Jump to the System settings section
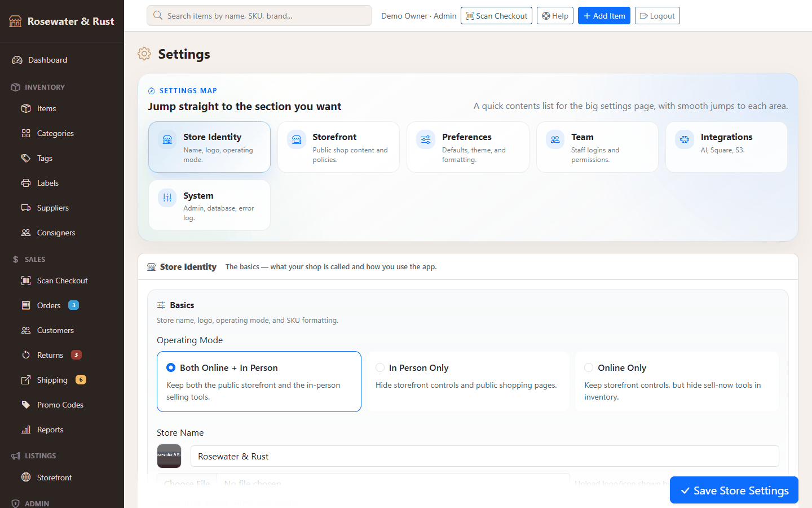The width and height of the screenshot is (812, 508). pos(209,205)
